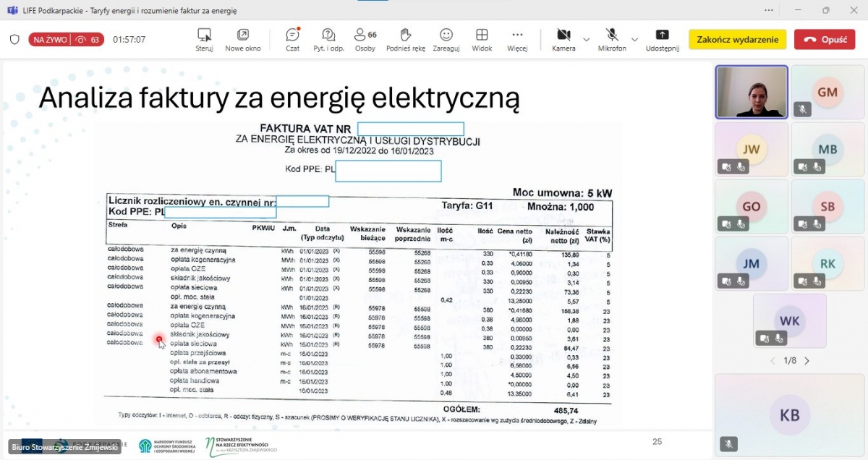868x460 pixels.
Task: Select participant KB large tile
Action: coord(790,414)
